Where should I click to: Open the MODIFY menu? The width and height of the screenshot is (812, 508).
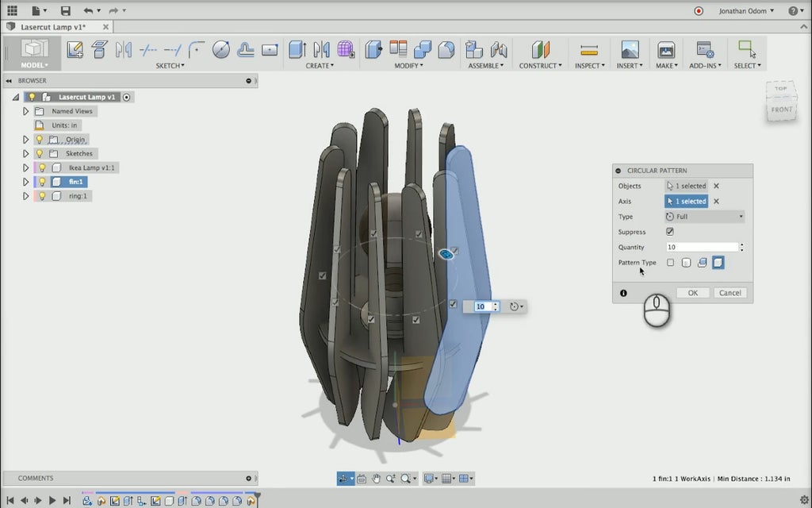pos(408,66)
